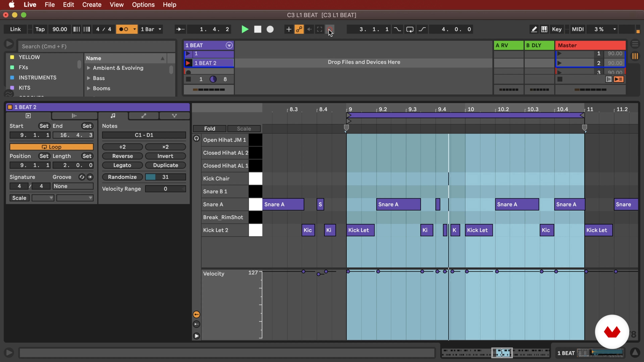Open the Live menu
Screen dimensions: 644x362
pos(30,5)
